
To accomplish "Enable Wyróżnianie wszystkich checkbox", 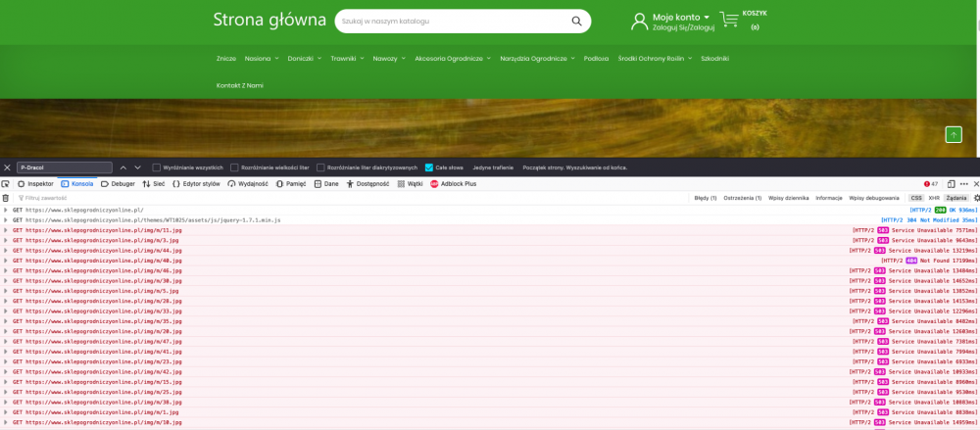I will point(156,167).
